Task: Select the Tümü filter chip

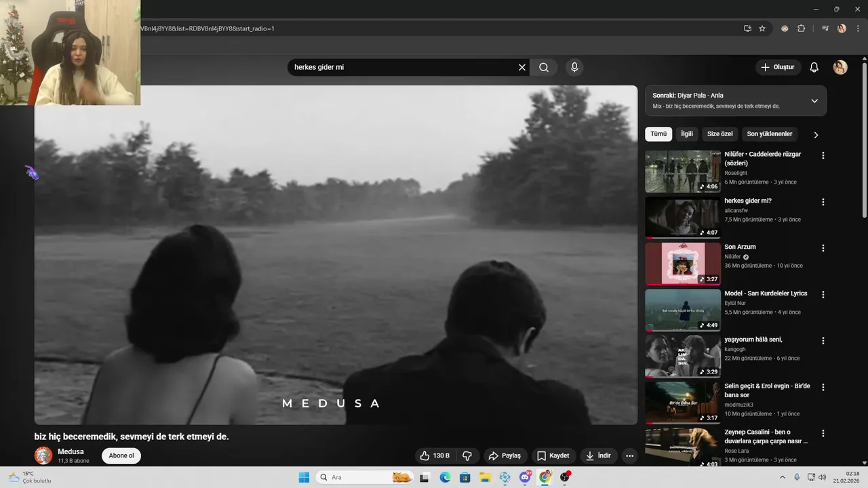Action: [658, 134]
